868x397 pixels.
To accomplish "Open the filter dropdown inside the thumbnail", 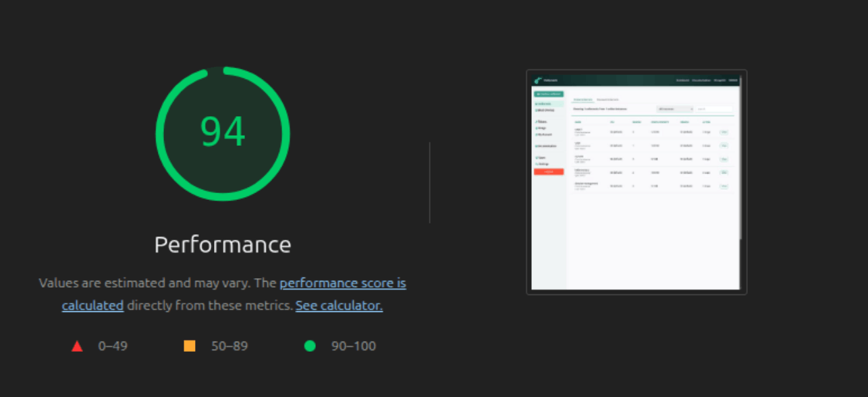I will [x=675, y=109].
